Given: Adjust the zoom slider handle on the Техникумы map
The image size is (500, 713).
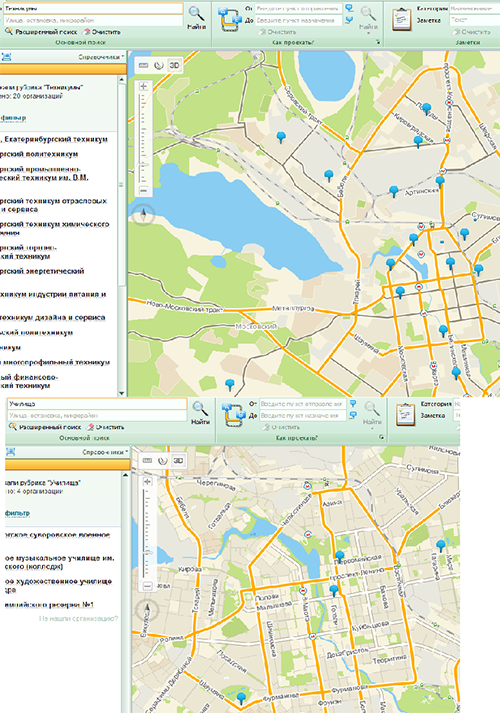Looking at the screenshot, I should click(144, 165).
